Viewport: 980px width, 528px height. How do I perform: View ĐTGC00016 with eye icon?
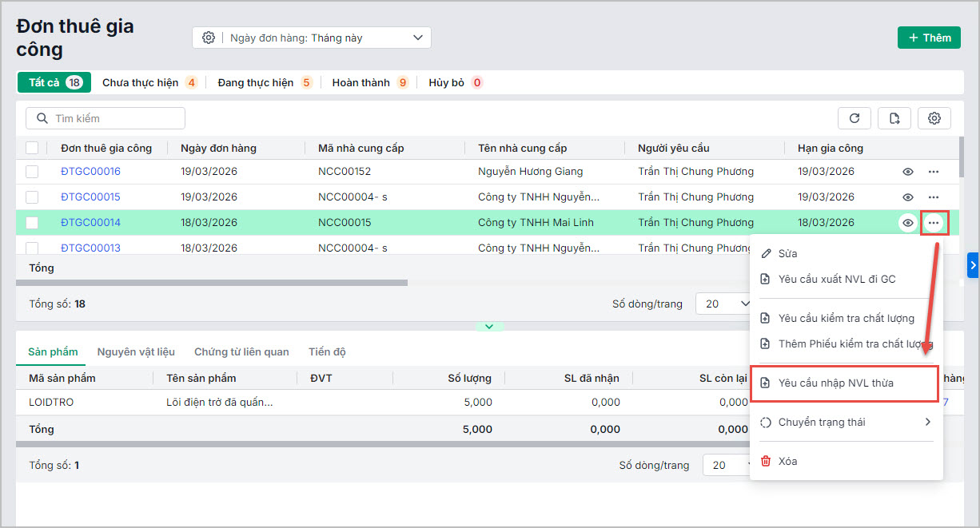coord(908,172)
